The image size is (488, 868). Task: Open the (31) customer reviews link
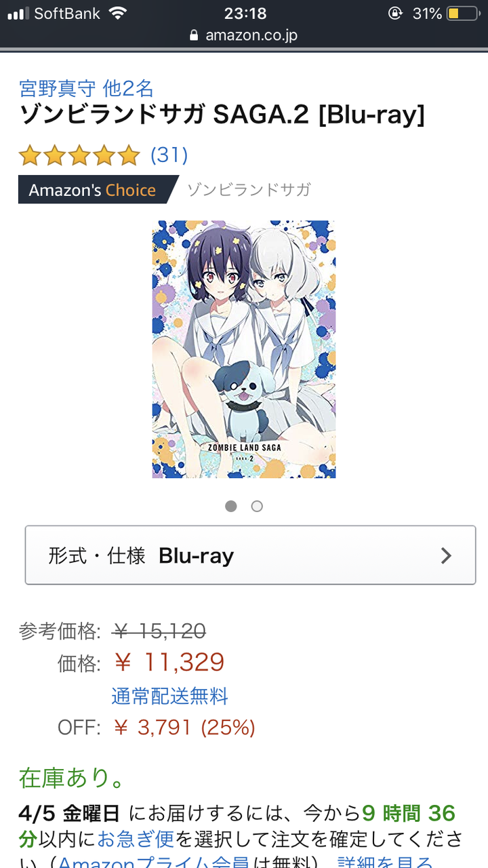coord(169,155)
